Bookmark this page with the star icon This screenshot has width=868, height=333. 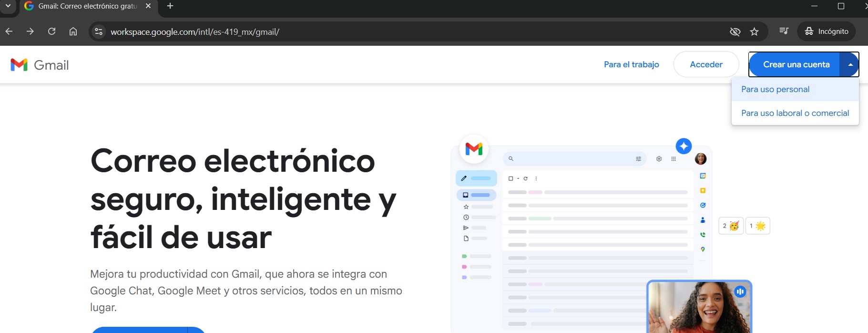[x=754, y=31]
